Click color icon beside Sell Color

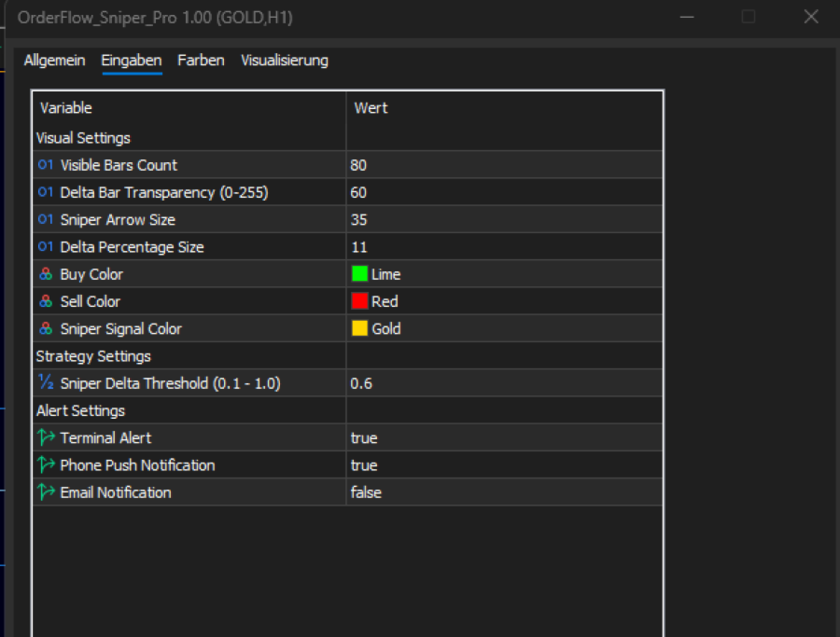pyautogui.click(x=46, y=301)
